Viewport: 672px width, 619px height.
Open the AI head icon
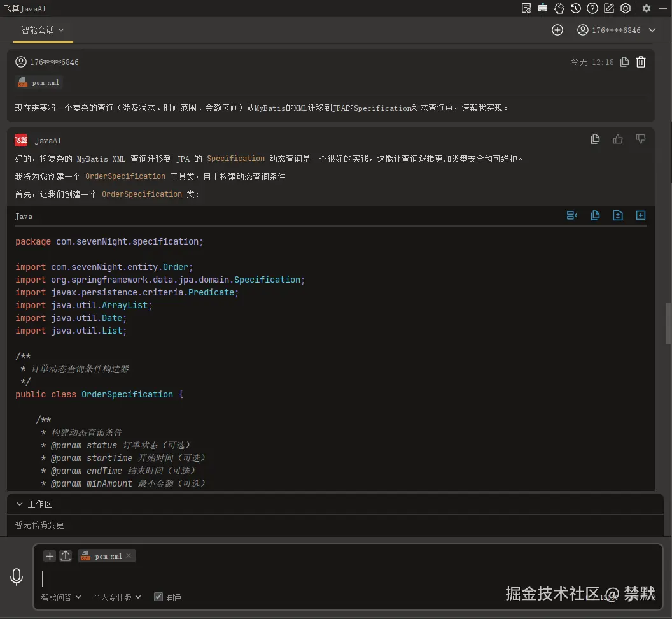[x=559, y=8]
